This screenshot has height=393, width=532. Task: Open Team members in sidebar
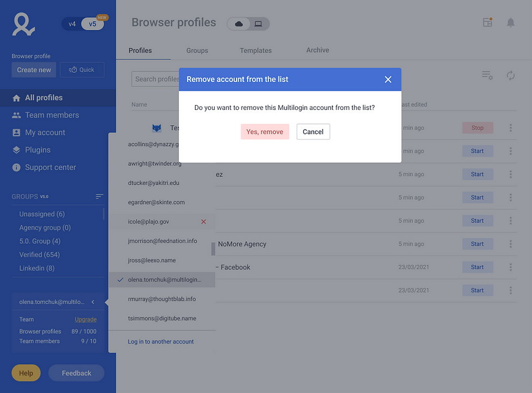click(52, 115)
